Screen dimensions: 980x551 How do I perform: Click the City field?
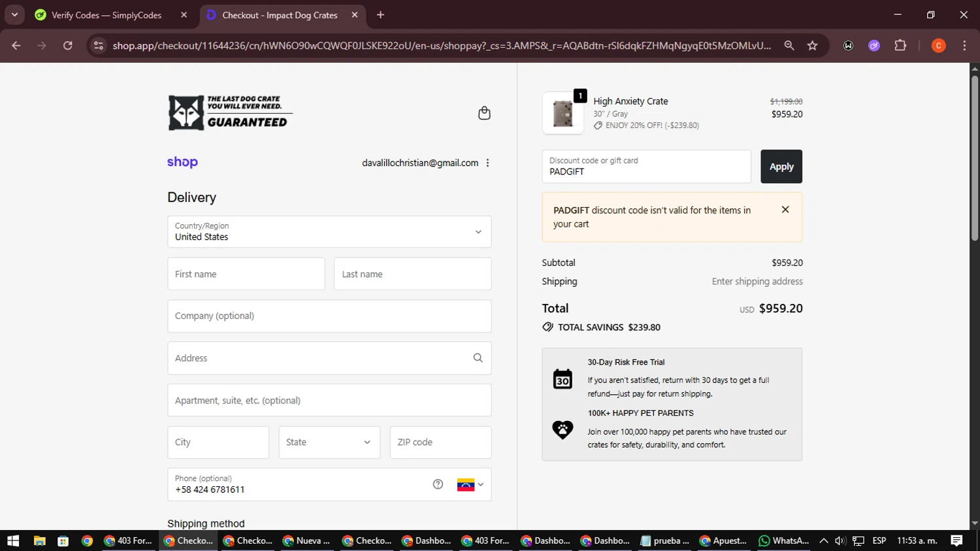pos(218,442)
